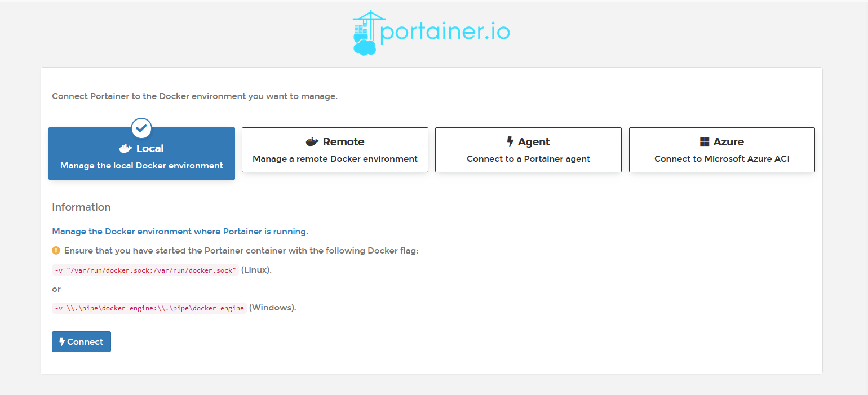Click 'Manage a remote Docker environment' text

(335, 159)
